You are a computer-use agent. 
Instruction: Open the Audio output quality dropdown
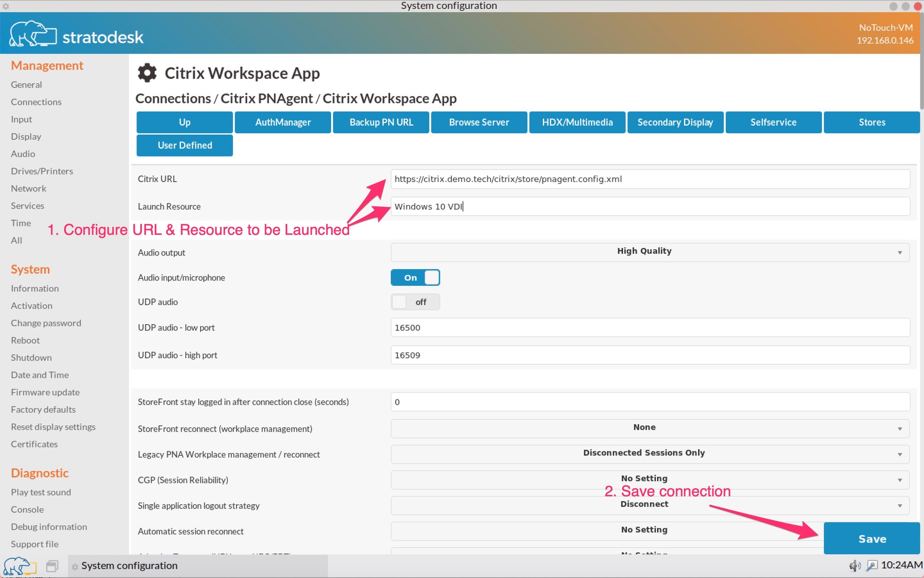click(x=900, y=252)
